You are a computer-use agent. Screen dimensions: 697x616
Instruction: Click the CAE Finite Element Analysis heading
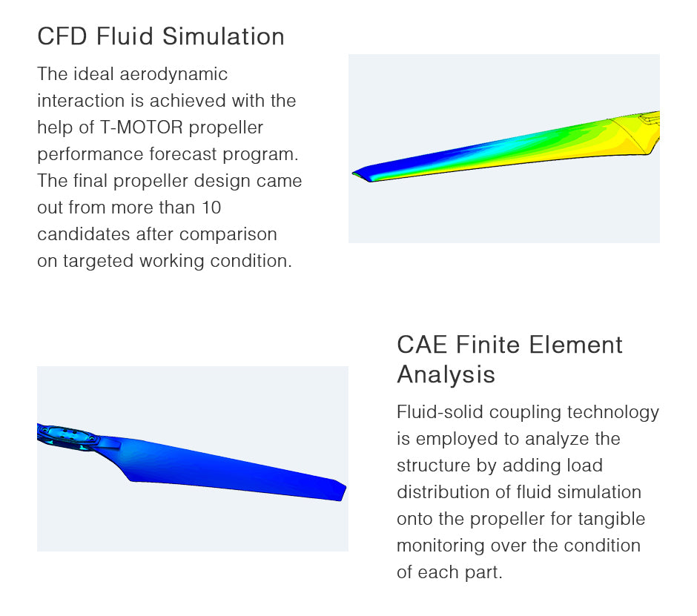click(509, 359)
